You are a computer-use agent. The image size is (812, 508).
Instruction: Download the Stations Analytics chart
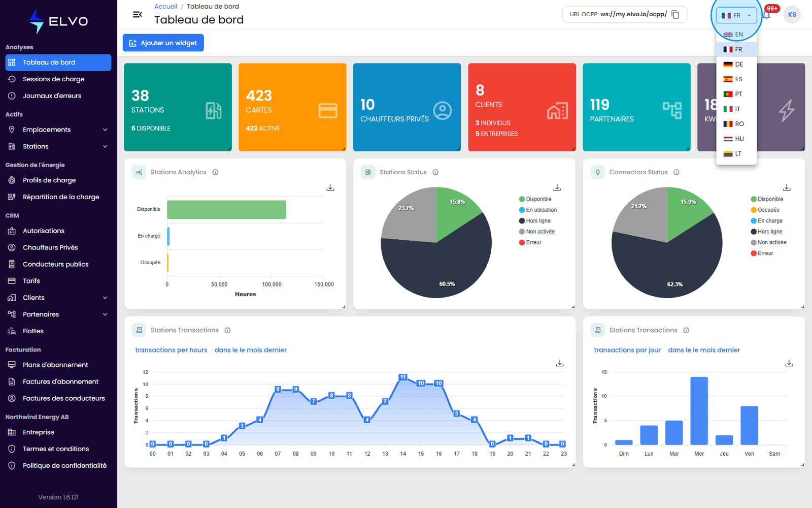pyautogui.click(x=330, y=187)
